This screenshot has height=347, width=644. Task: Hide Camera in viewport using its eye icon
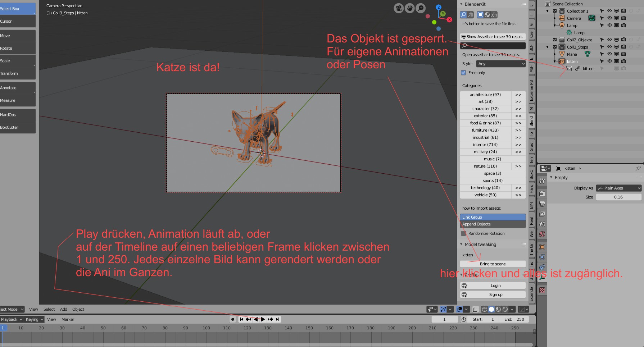coord(609,18)
